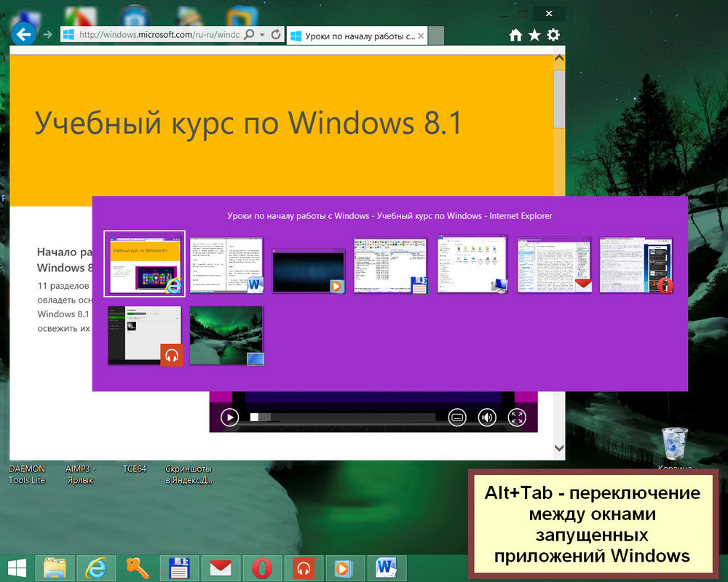Select the 'DAEMON Tools Lite' desktop shortcut
This screenshot has height=582, width=728.
pyautogui.click(x=27, y=474)
